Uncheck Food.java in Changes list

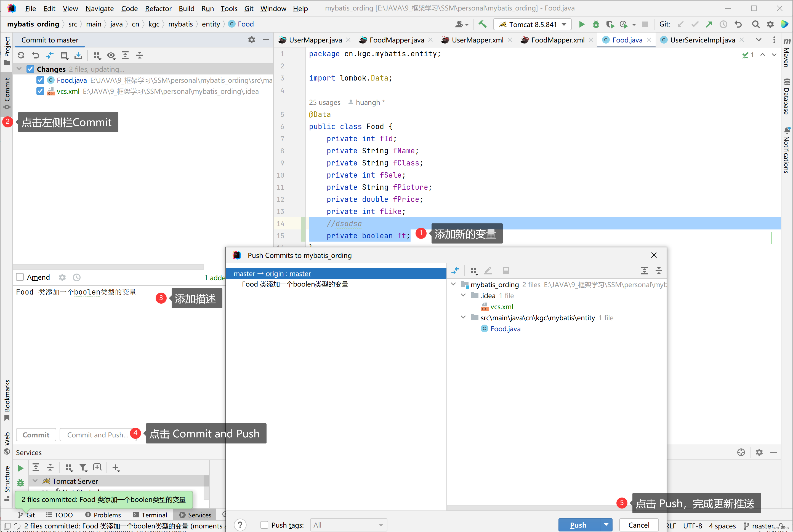[40, 80]
